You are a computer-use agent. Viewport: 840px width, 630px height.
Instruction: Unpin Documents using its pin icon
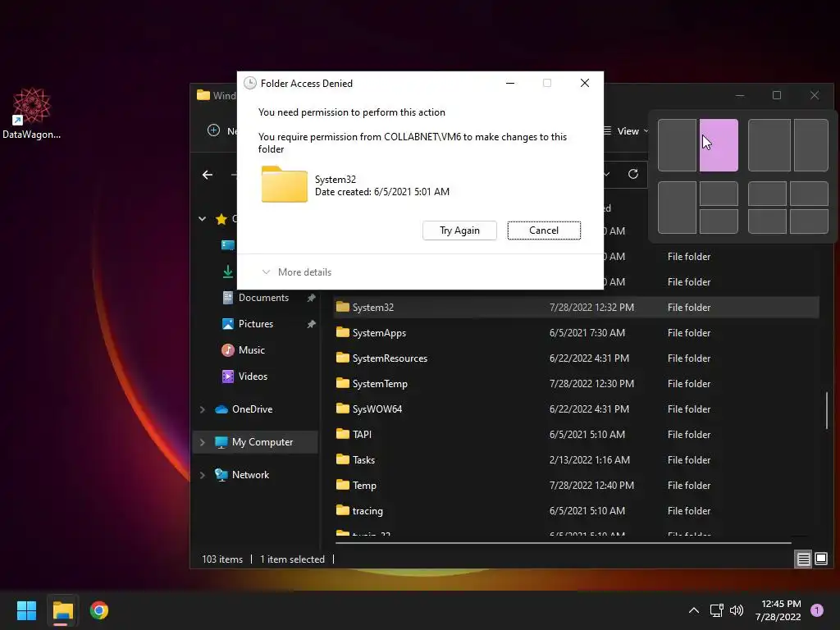[311, 298]
